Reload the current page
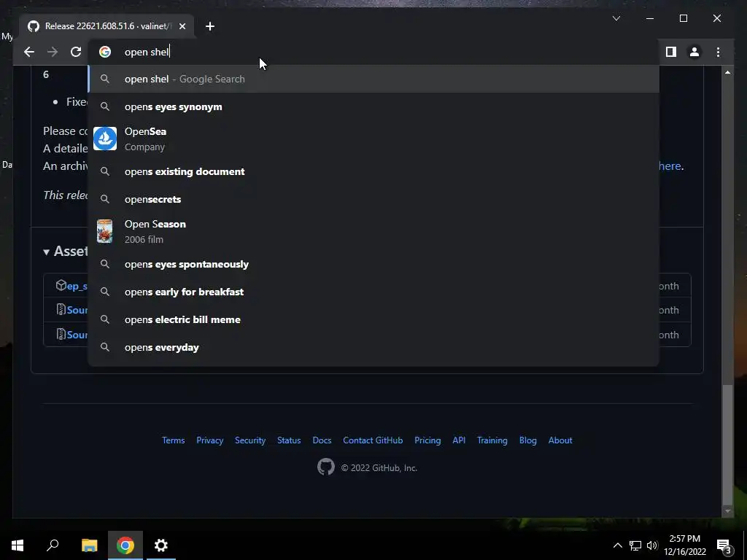The height and width of the screenshot is (560, 747). click(x=76, y=52)
